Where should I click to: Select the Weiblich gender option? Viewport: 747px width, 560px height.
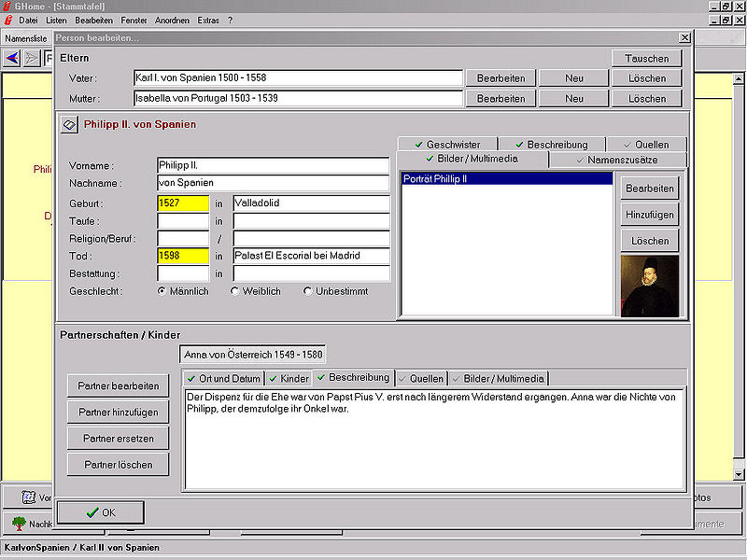coord(234,291)
